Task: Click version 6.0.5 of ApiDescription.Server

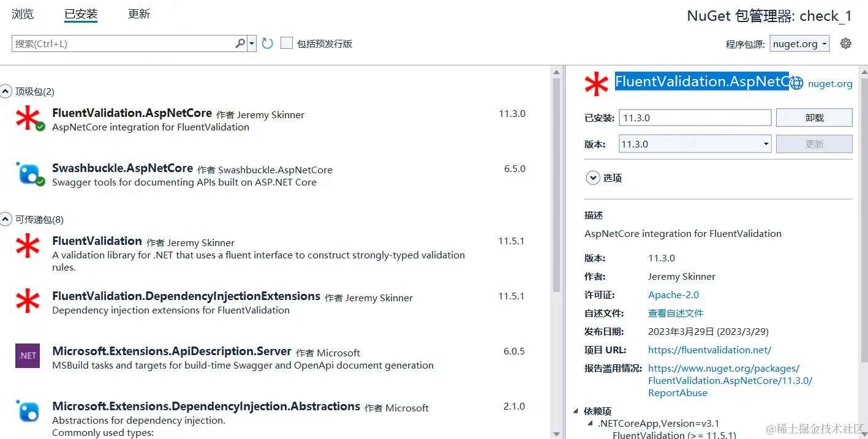Action: pyautogui.click(x=514, y=351)
